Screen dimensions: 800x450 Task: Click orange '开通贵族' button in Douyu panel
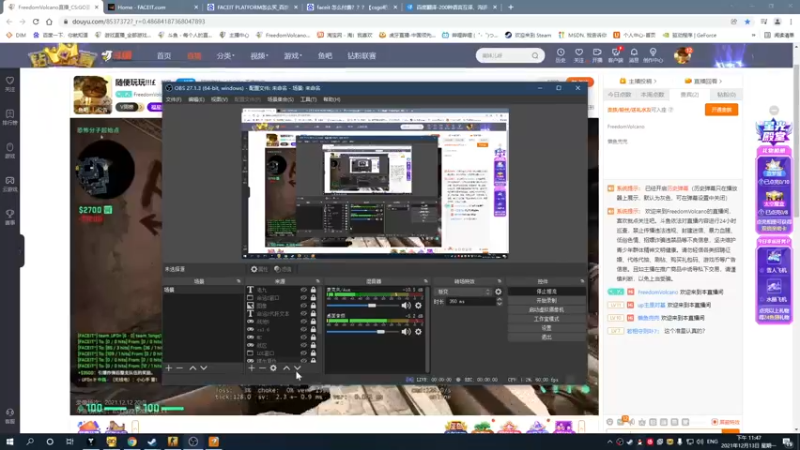[x=721, y=110]
